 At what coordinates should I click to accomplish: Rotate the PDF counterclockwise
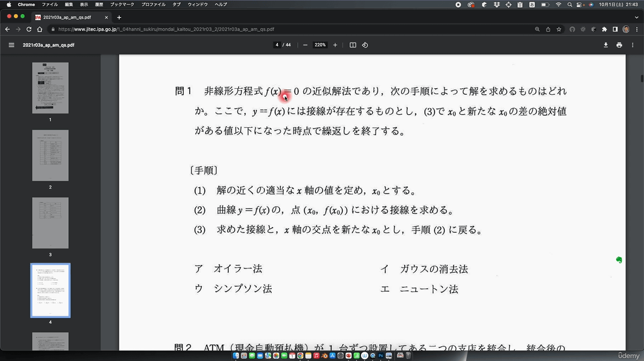coord(365,45)
